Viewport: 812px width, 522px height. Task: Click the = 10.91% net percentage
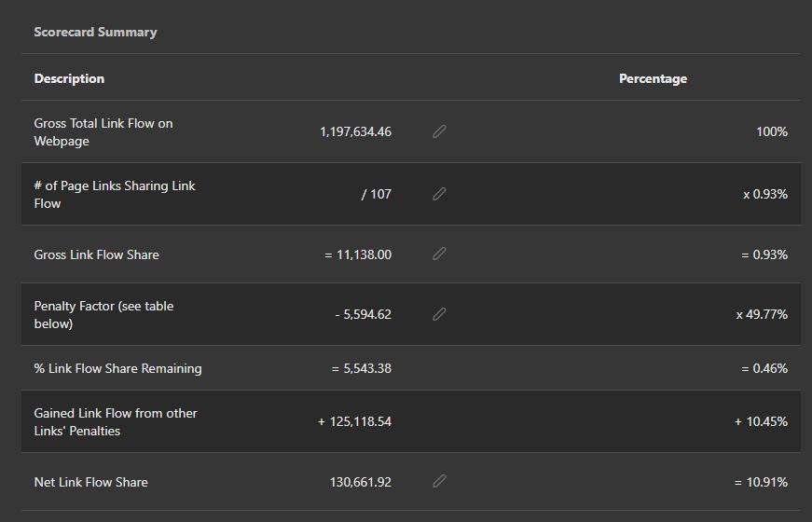(x=761, y=482)
